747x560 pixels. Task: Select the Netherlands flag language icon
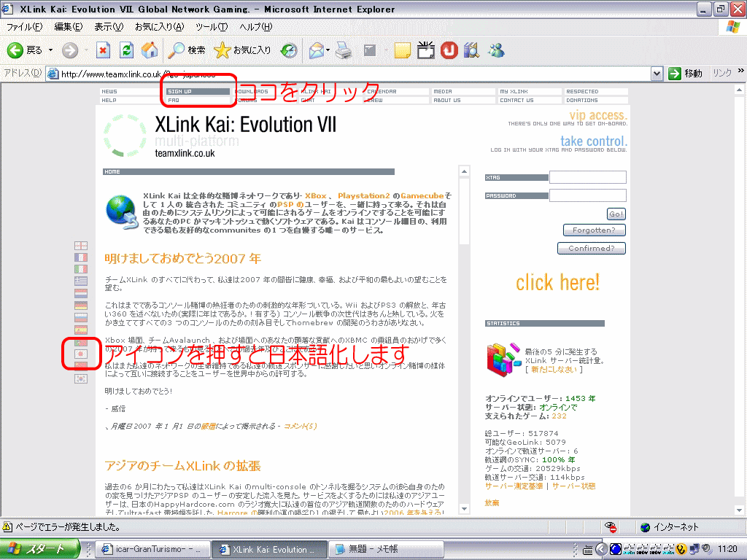pos(81,293)
